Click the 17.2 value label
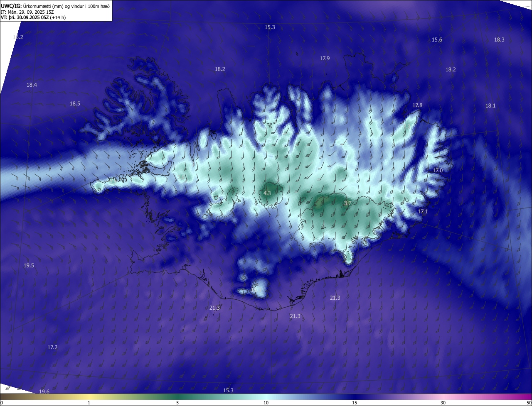 52,347
